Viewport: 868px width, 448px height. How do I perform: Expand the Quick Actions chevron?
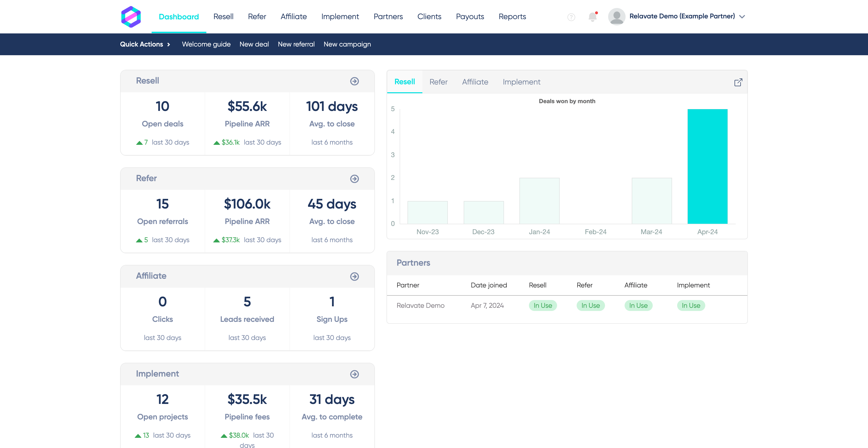point(169,45)
